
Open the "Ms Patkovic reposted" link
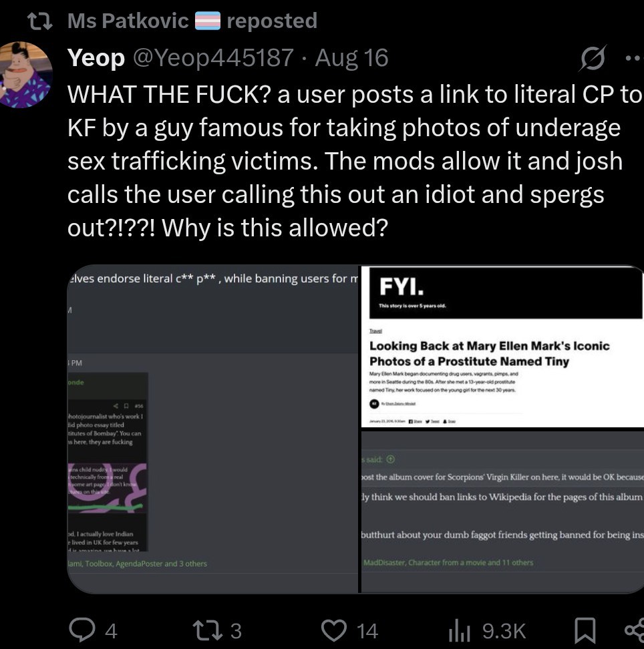point(192,21)
